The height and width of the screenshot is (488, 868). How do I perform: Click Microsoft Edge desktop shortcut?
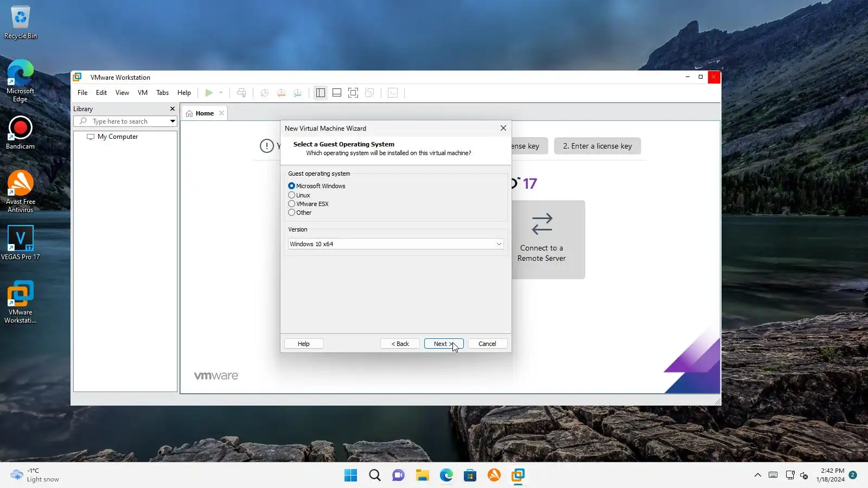click(21, 80)
